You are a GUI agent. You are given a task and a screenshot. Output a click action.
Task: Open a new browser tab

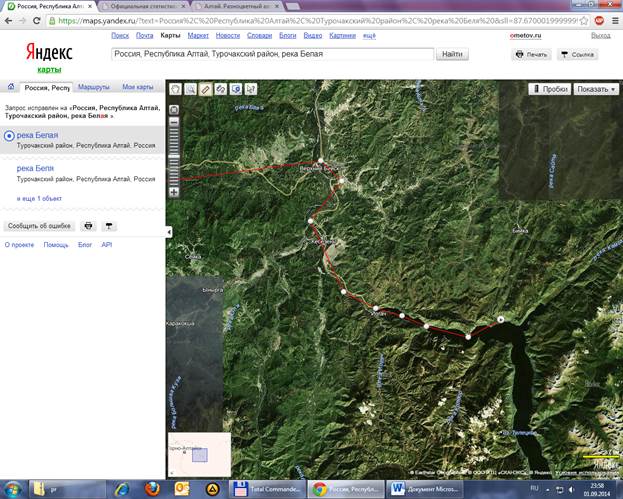[293, 6]
